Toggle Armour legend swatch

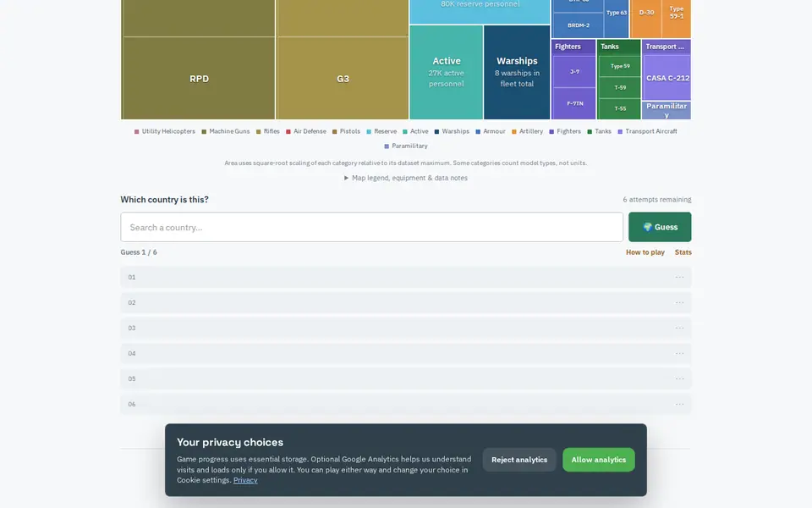478,132
